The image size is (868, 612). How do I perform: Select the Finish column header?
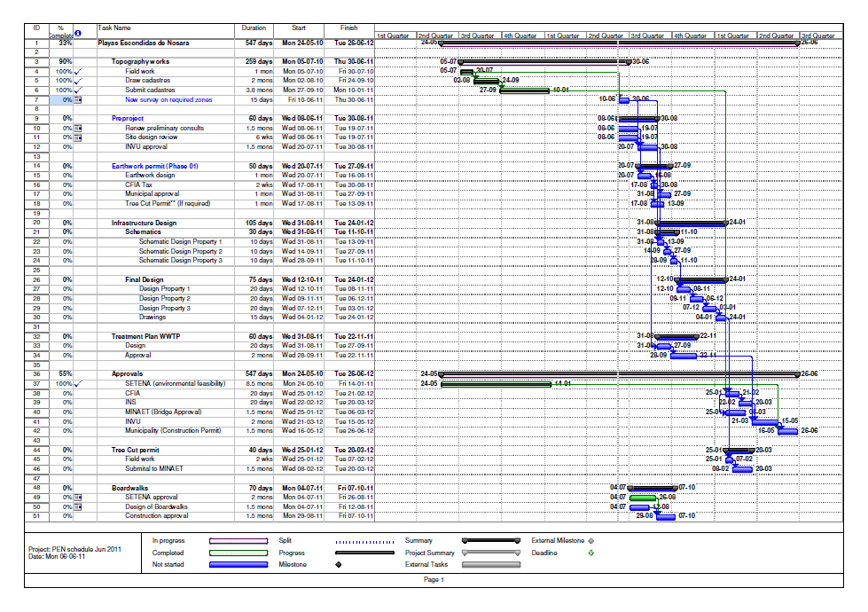point(348,30)
